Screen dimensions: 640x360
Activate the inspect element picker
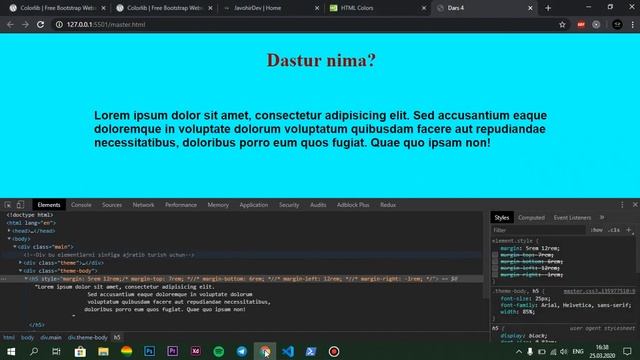[8, 205]
